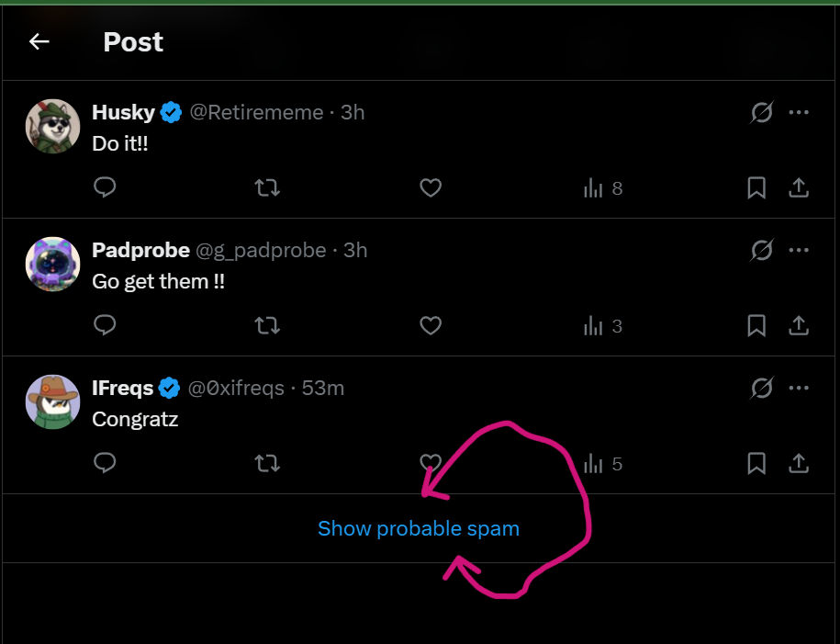The height and width of the screenshot is (644, 840).
Task: Open Grok explain icon on Husky's reply
Action: pos(761,112)
